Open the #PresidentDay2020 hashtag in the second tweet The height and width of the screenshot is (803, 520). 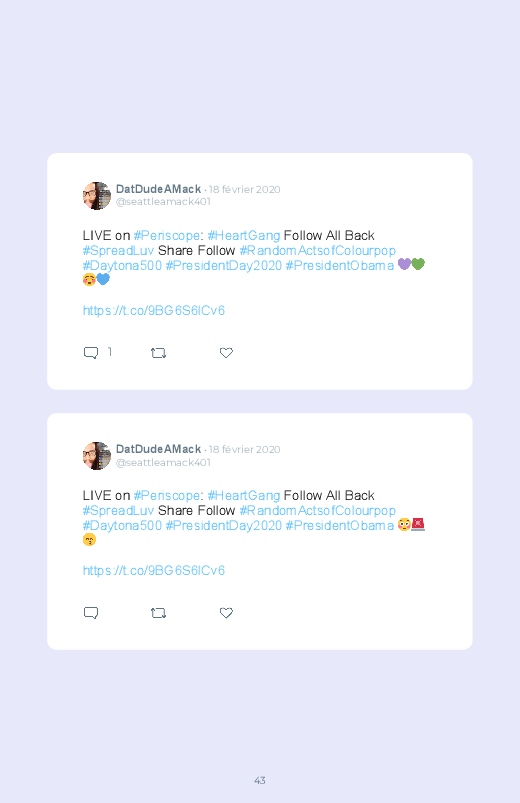(224, 525)
